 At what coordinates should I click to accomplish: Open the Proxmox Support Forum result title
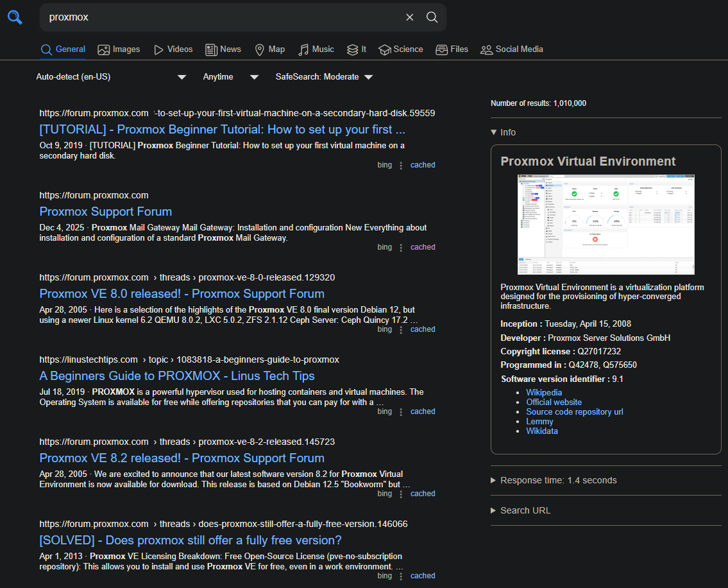pyautogui.click(x=105, y=211)
